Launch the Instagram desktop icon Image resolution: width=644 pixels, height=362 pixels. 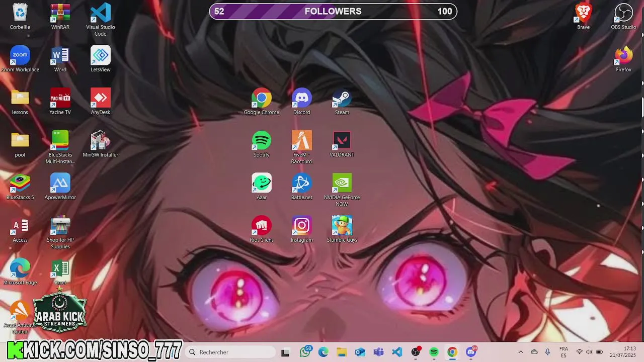(x=302, y=229)
